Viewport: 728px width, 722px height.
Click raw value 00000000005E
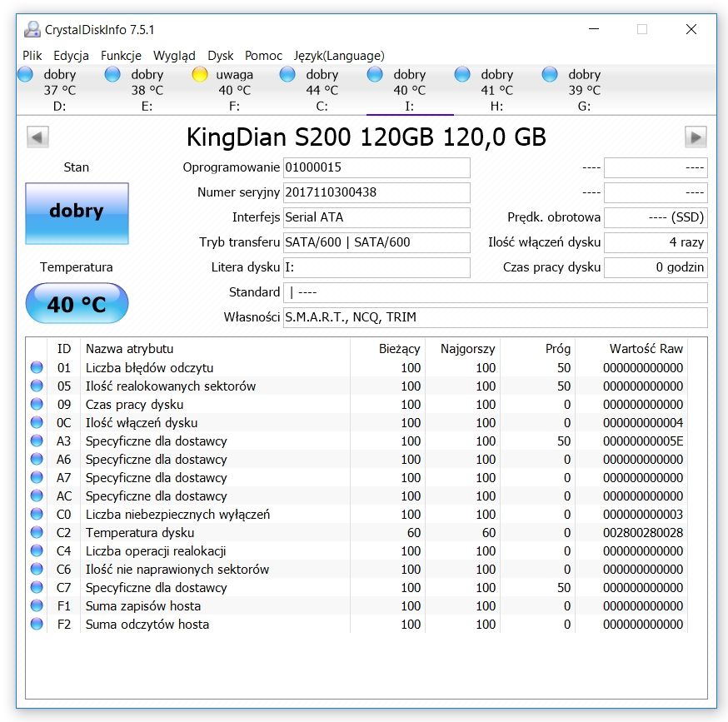[x=643, y=441]
